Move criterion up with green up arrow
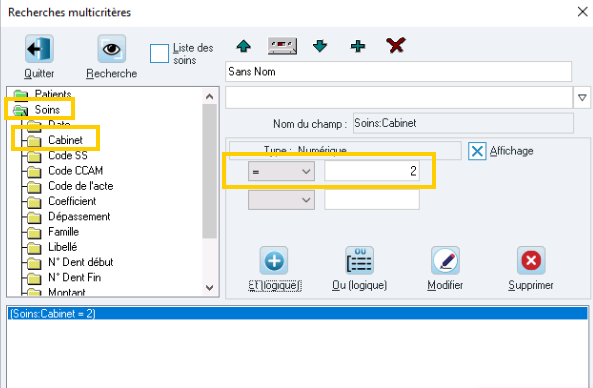 [x=244, y=46]
